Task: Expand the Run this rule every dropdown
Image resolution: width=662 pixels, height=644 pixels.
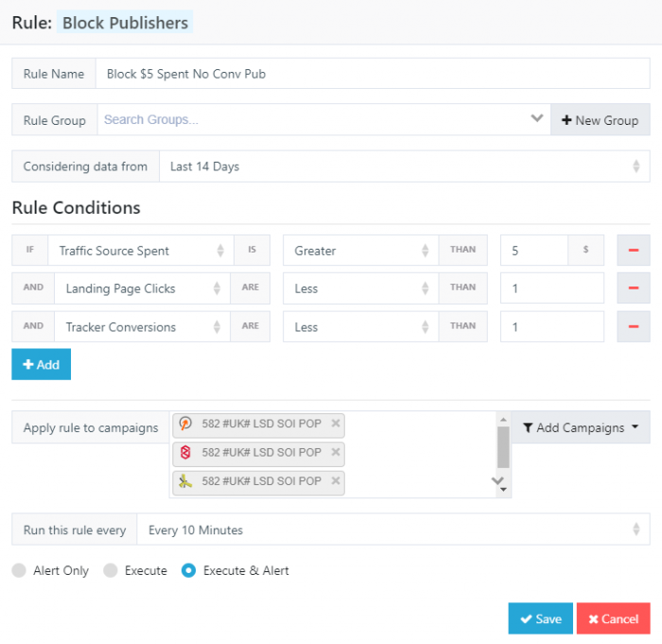Action: pos(392,531)
